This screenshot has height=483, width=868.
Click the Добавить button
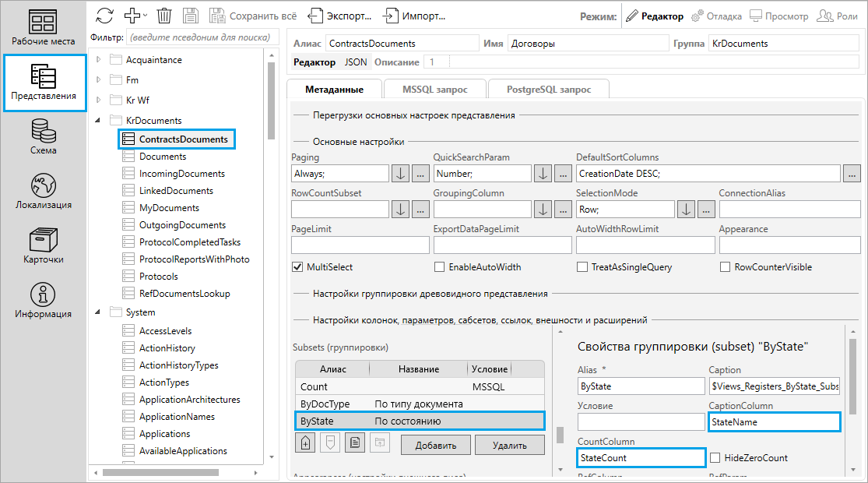click(x=435, y=445)
